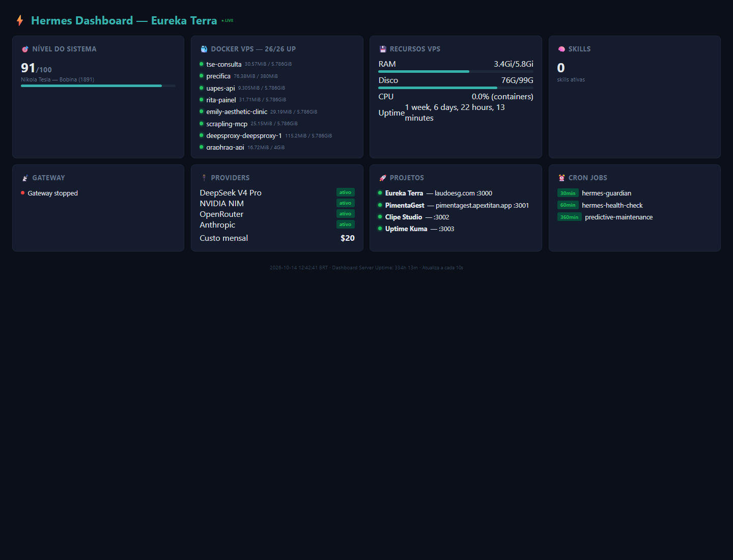
Task: Click the RAM usage bar
Action: pyautogui.click(x=456, y=72)
